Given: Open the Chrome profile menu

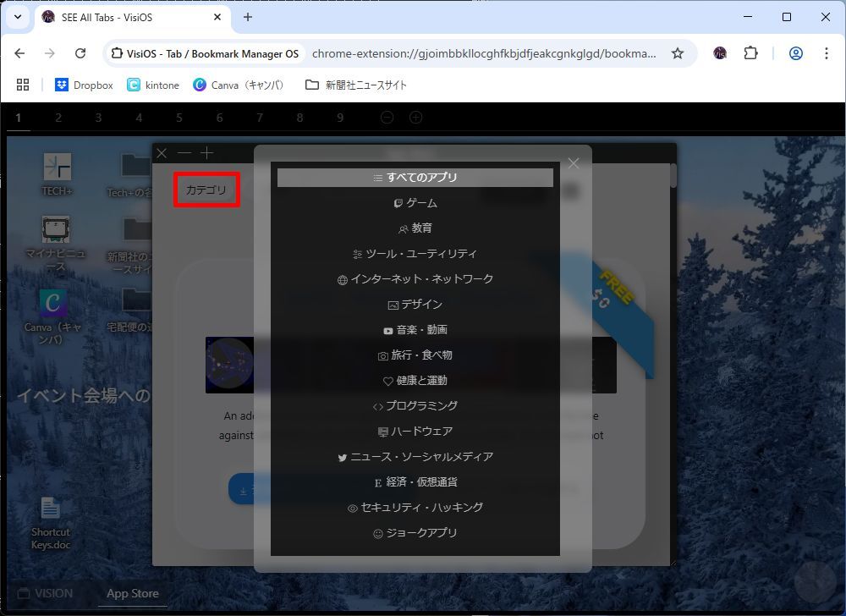Looking at the screenshot, I should point(796,52).
